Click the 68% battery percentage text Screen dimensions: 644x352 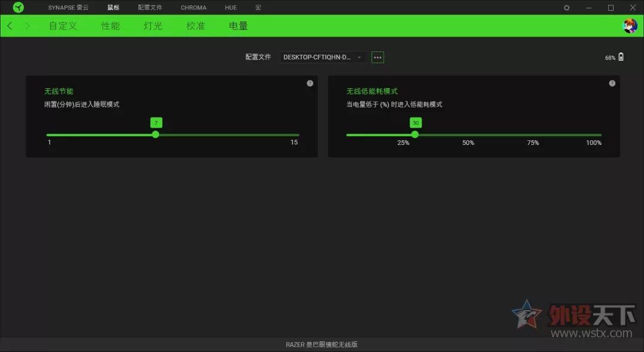(x=610, y=58)
